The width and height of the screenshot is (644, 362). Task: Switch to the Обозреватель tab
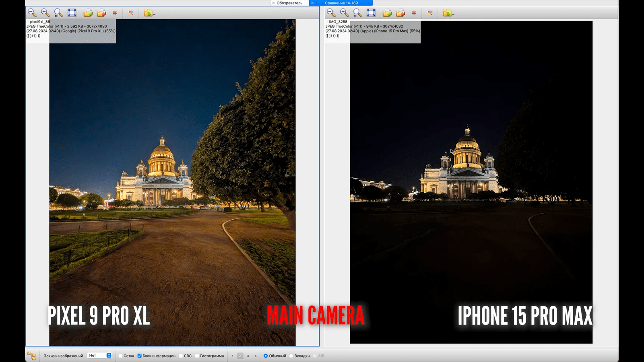tap(289, 3)
